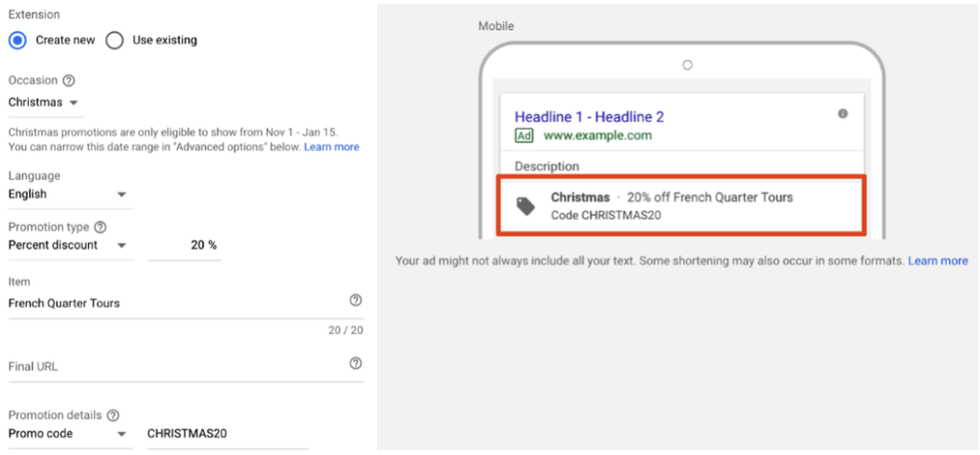Select the Create new radio button
Viewport: 980px width, 455px height.
17,40
